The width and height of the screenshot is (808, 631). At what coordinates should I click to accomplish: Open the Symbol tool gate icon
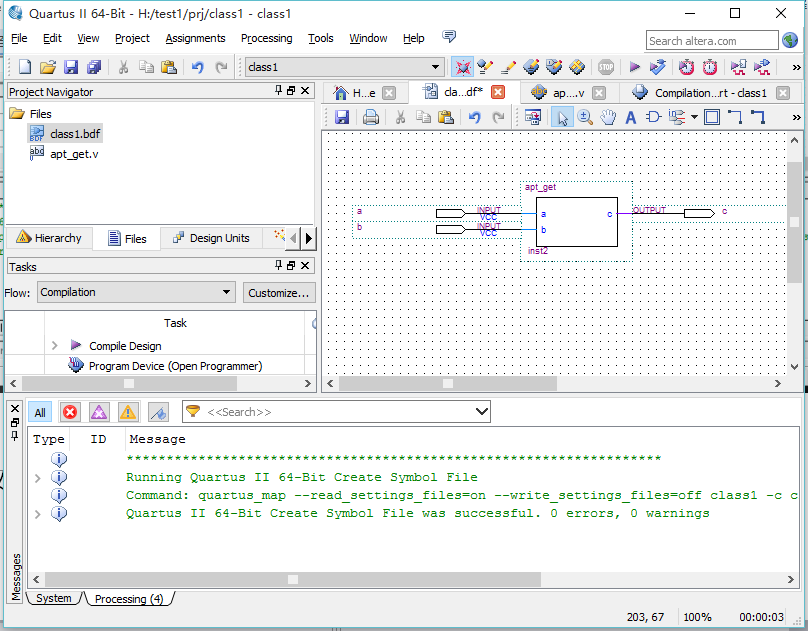(653, 117)
